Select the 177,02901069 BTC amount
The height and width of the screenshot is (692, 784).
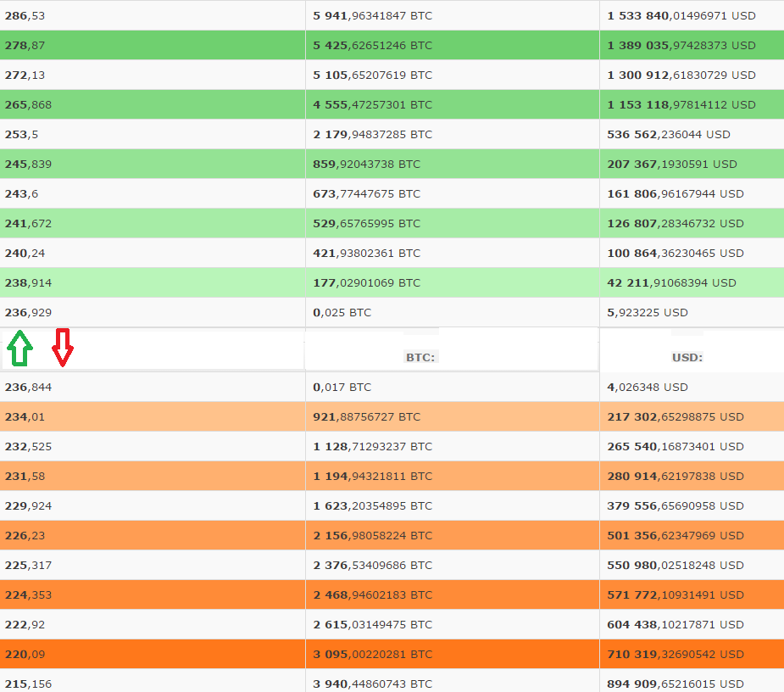point(366,282)
